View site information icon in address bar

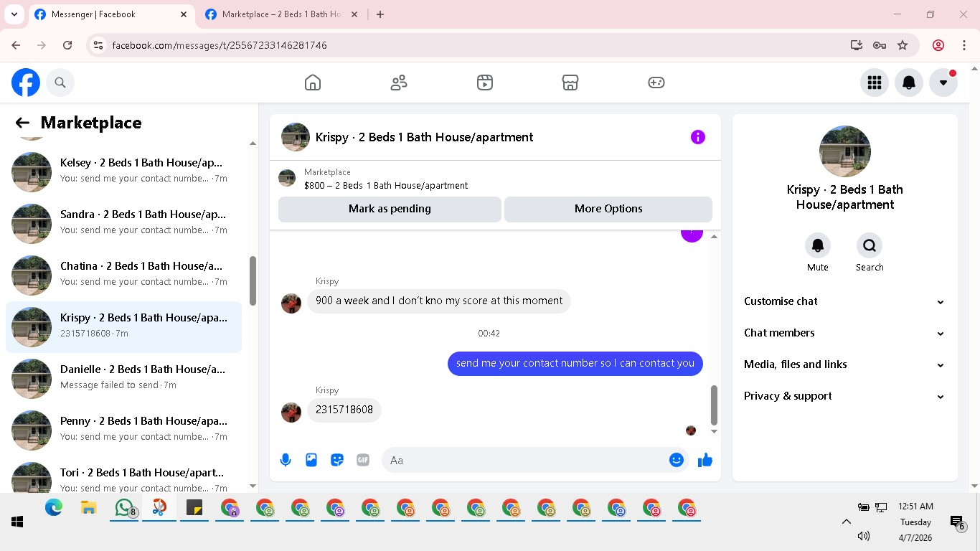point(99,45)
